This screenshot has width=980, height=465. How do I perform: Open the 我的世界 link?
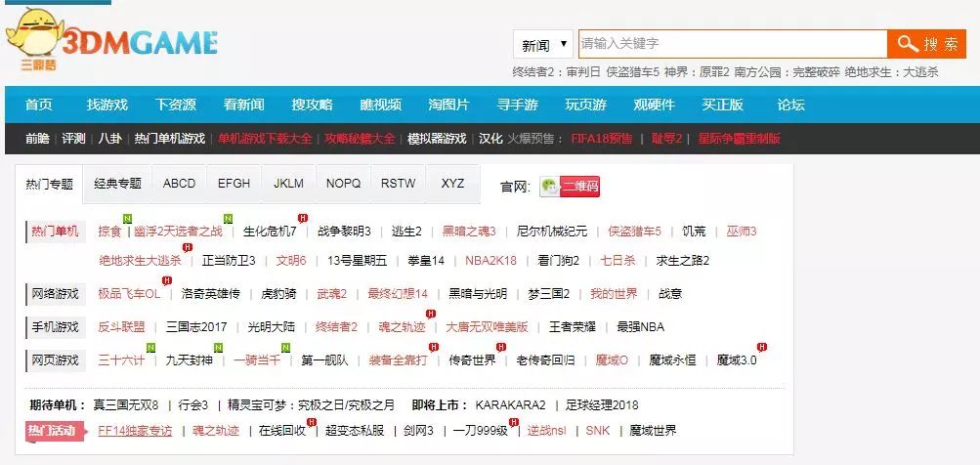click(x=614, y=294)
